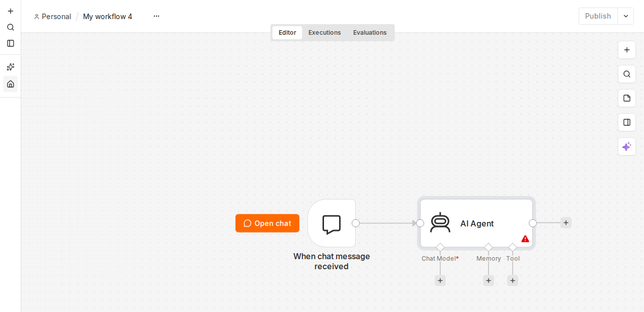
Task: Click the Memory label under AI Agent
Action: pos(489,259)
